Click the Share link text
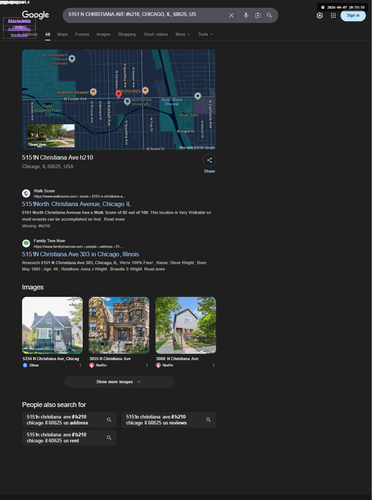Viewport: 376px width, 500px height. point(209,171)
